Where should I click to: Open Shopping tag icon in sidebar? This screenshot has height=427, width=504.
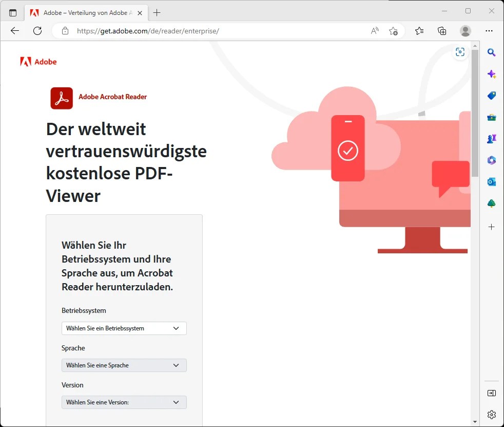[491, 96]
